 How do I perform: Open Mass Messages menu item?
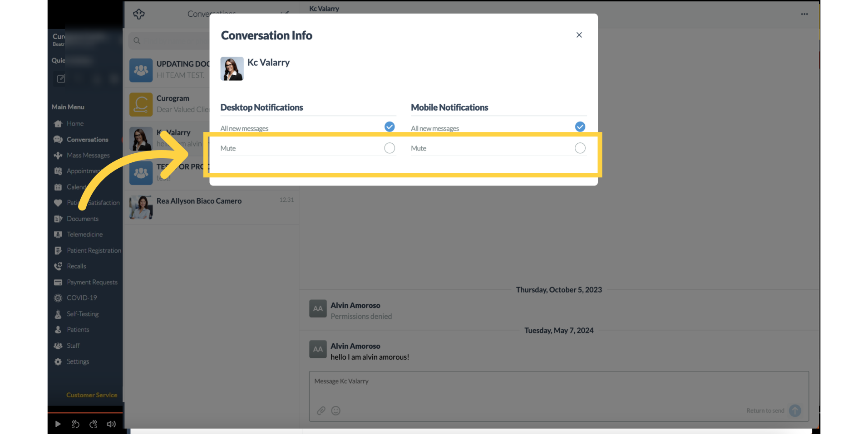point(88,155)
